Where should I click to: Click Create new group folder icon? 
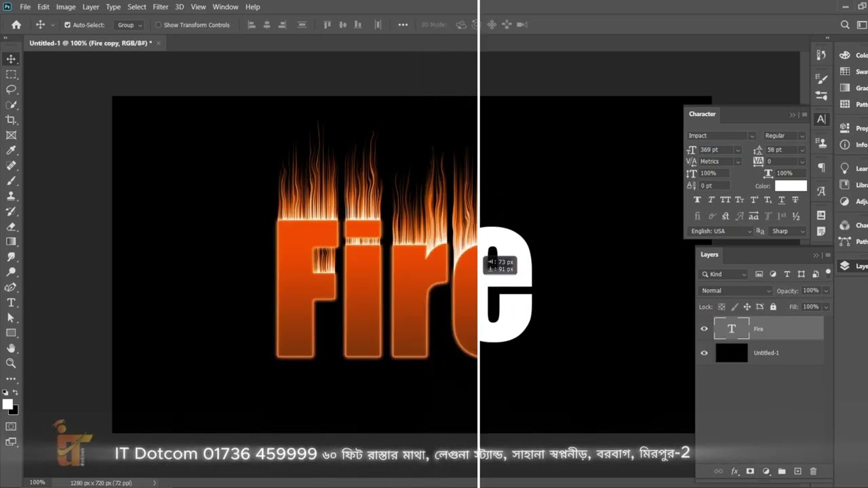[782, 471]
